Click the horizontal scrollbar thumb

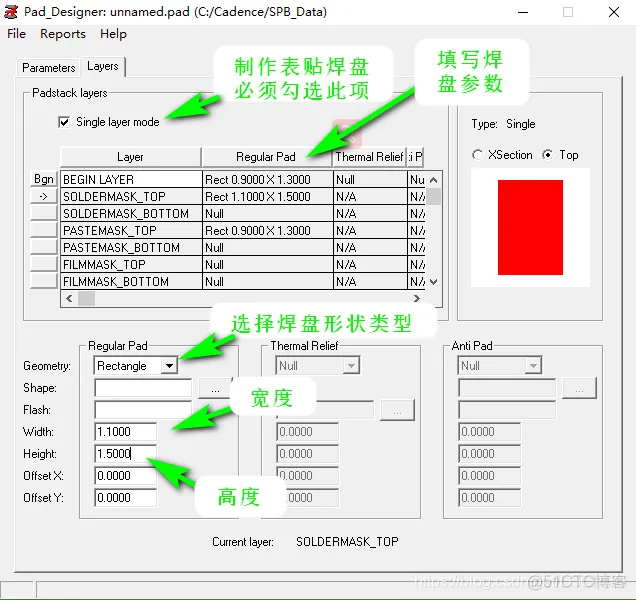[86, 299]
